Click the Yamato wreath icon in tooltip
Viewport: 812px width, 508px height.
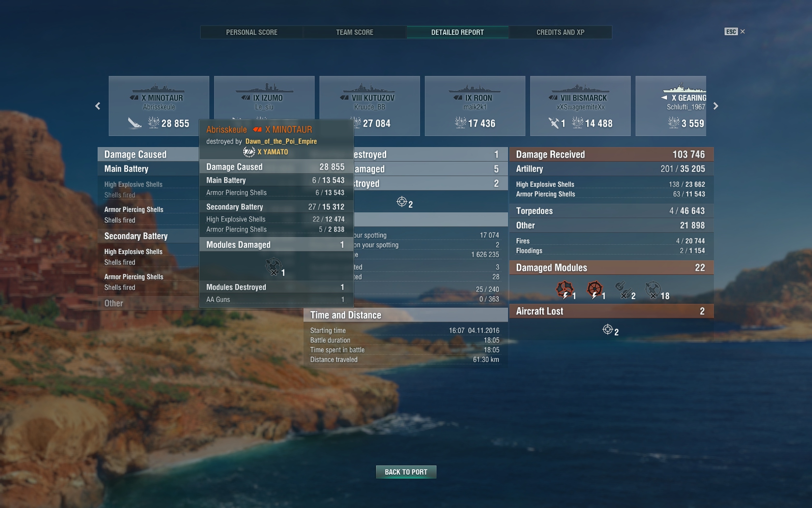(x=249, y=152)
